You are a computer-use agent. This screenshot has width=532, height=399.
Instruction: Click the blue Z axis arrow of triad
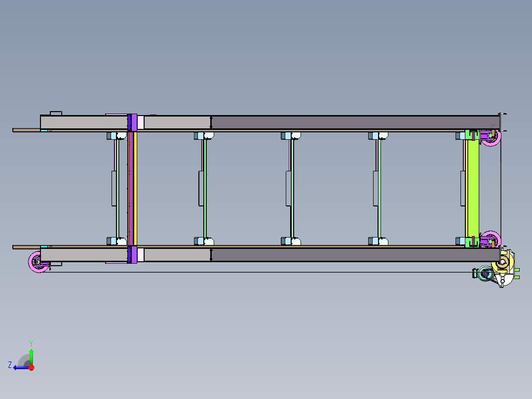point(21,367)
